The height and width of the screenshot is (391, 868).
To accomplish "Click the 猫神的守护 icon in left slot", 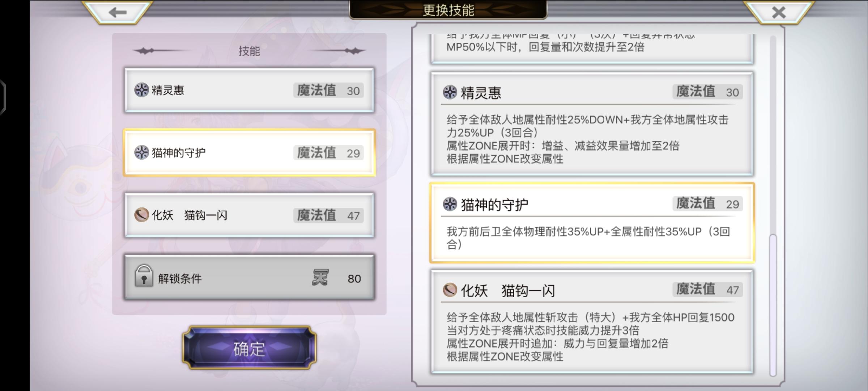I will click(141, 152).
